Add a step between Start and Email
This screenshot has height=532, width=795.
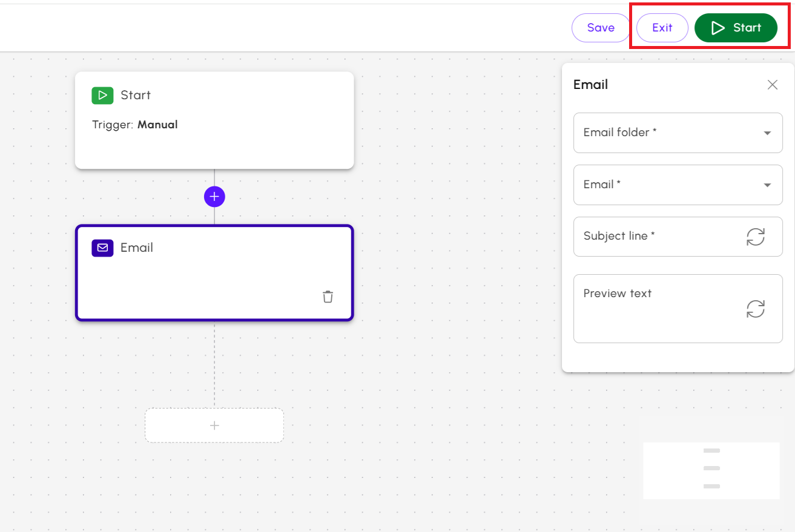[x=214, y=196]
